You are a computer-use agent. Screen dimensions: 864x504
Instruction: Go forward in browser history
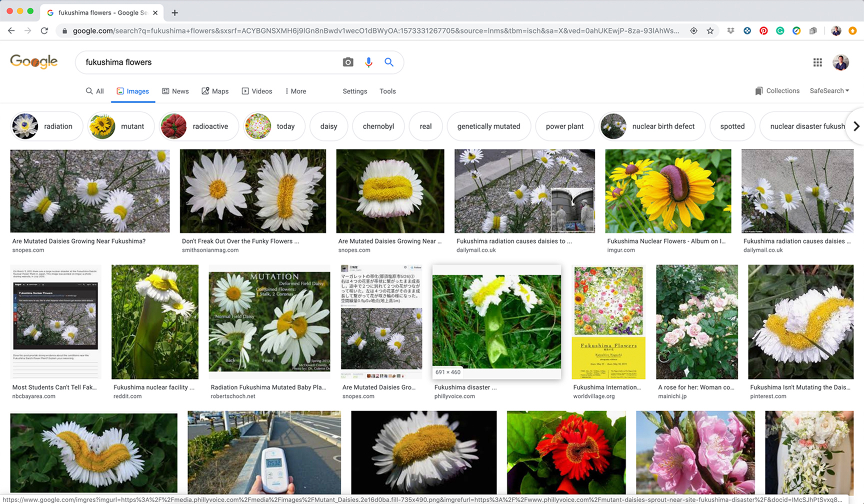click(x=27, y=30)
